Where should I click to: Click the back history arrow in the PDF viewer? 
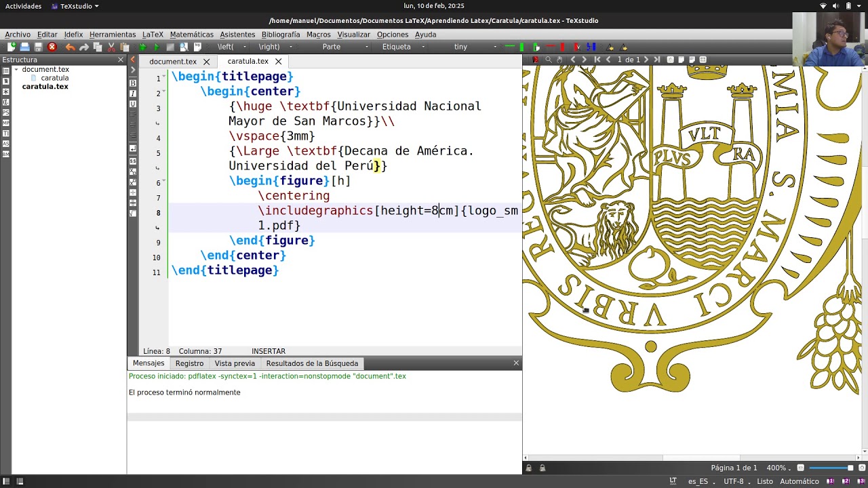point(573,60)
